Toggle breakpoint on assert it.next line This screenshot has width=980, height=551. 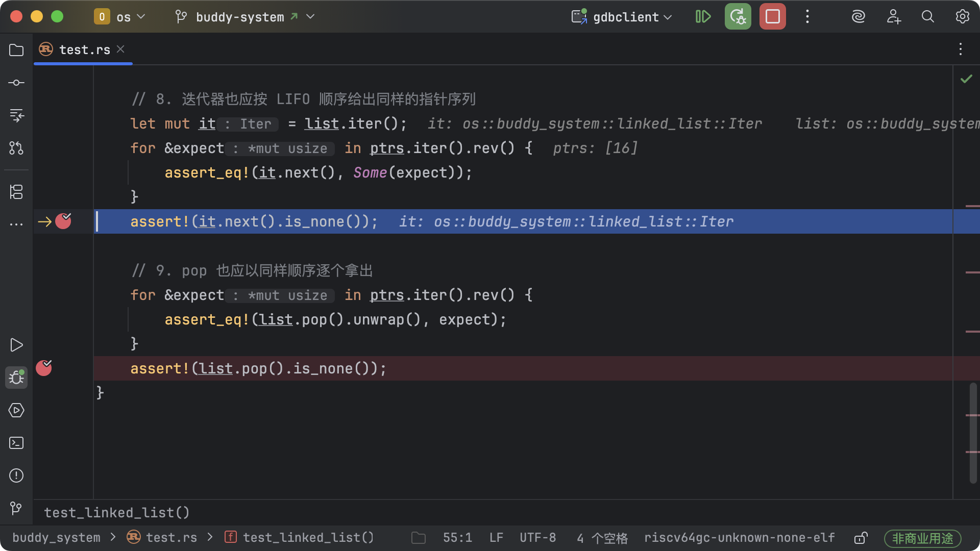point(63,221)
